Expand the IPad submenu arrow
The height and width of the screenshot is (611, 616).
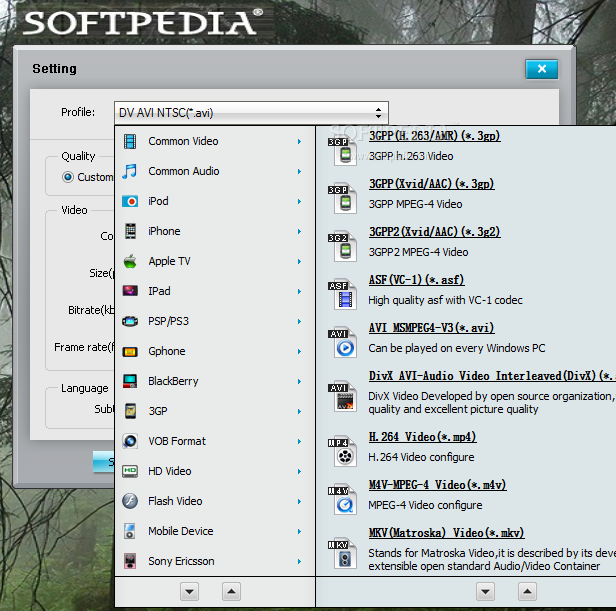(x=299, y=292)
